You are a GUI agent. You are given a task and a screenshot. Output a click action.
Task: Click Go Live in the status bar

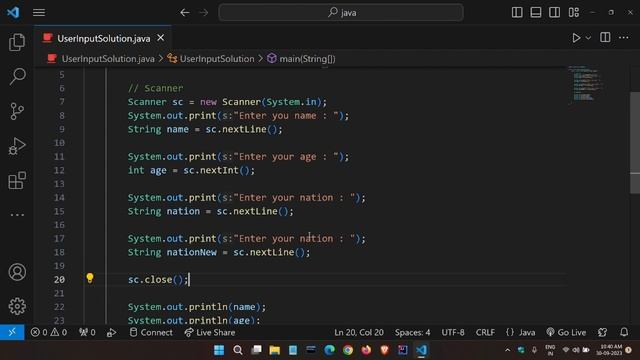566,332
